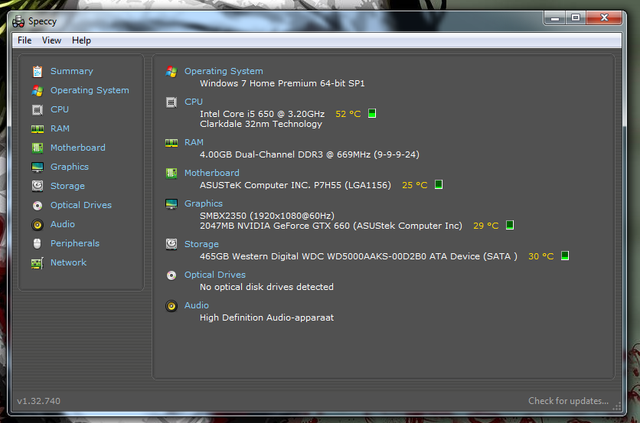Click '4.00GB Dual-Channel DDR3' RAM text
Image resolution: width=640 pixels, height=423 pixels.
click(x=261, y=155)
